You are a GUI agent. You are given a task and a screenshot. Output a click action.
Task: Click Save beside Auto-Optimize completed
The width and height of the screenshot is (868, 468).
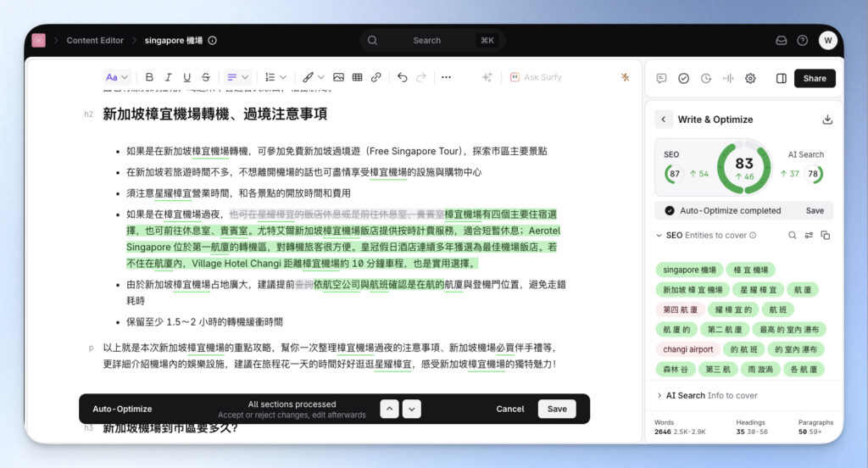pyautogui.click(x=815, y=210)
